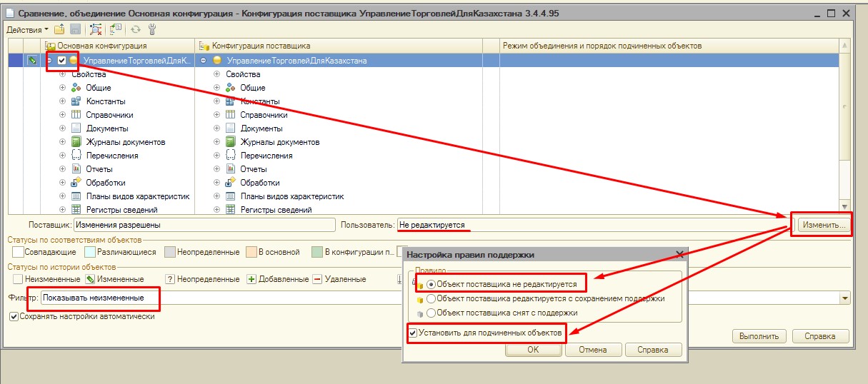Viewport: 868px width, 384px height.
Task: Collapse the root node in Конфигурация поставщика
Action: pyautogui.click(x=204, y=61)
